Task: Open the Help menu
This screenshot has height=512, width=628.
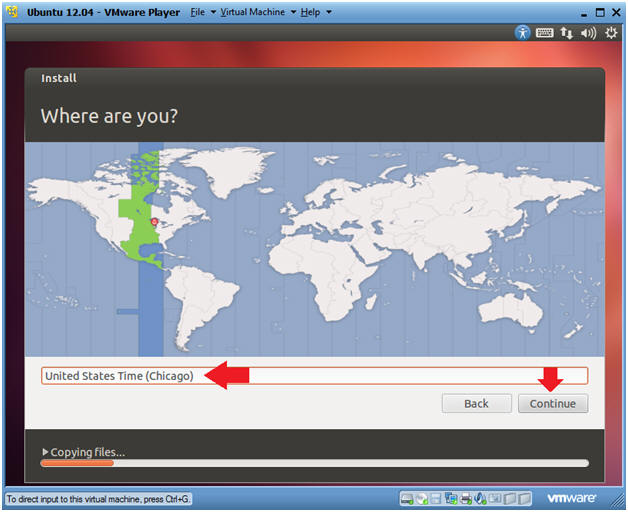Action: [x=310, y=12]
